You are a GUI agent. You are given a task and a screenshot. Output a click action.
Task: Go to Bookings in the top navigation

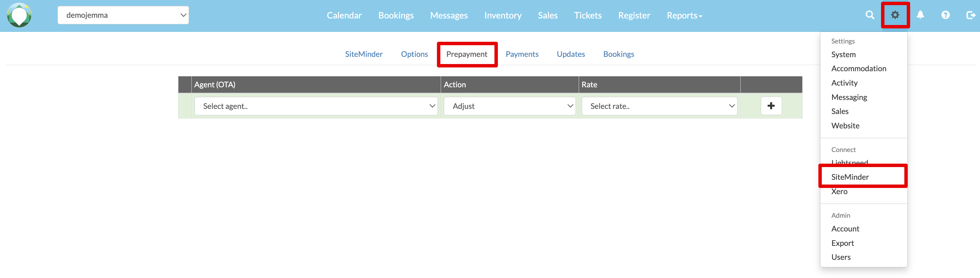396,15
